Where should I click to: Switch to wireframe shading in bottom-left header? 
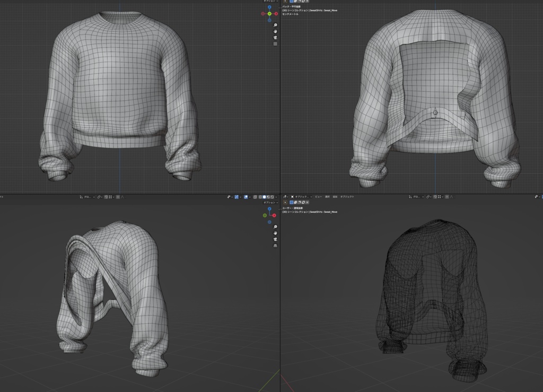tap(260, 197)
